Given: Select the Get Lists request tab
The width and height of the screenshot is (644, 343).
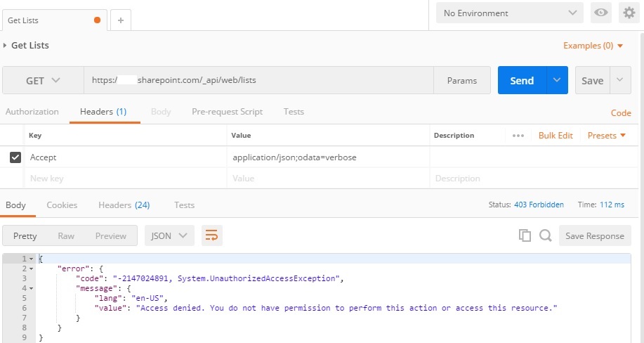Looking at the screenshot, I should pos(54,20).
